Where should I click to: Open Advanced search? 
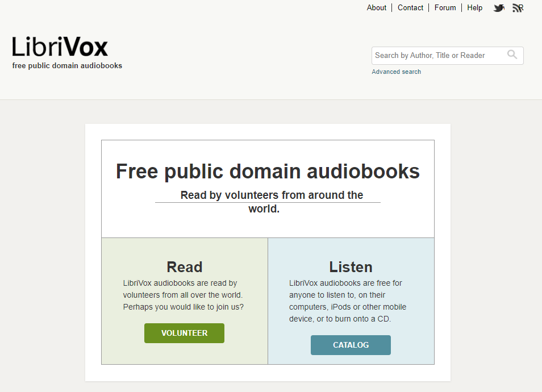coord(396,72)
